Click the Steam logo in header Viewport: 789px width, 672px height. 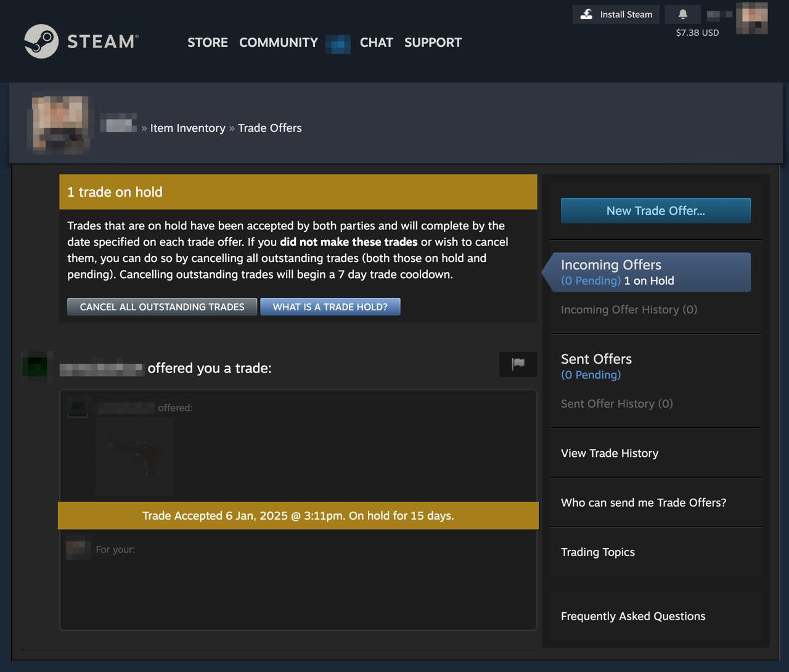(x=81, y=41)
